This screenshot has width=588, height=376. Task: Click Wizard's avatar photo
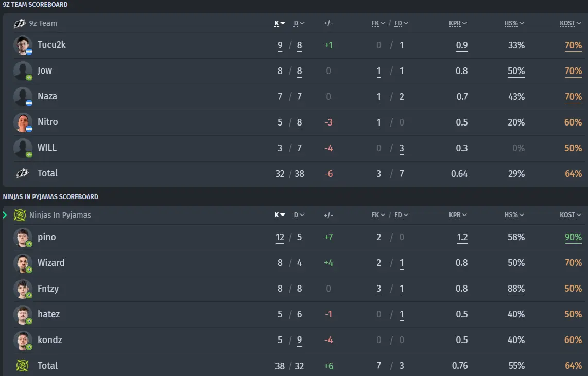(x=23, y=263)
